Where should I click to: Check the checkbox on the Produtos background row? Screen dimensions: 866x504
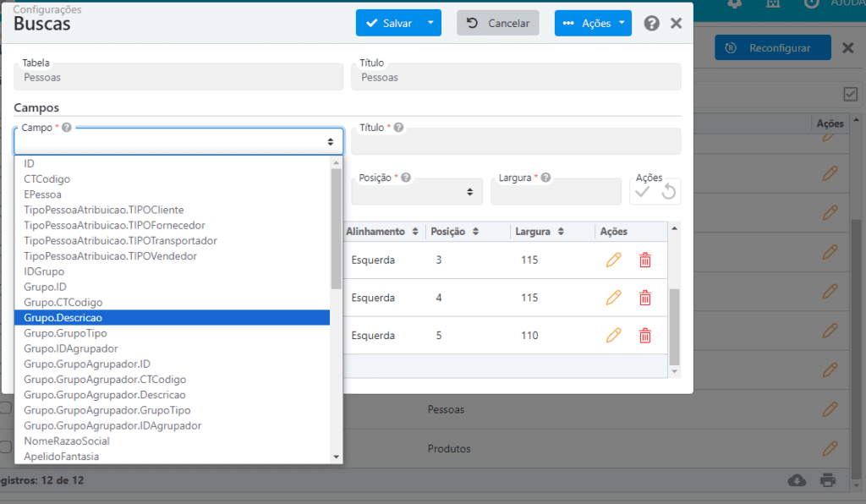pos(6,447)
